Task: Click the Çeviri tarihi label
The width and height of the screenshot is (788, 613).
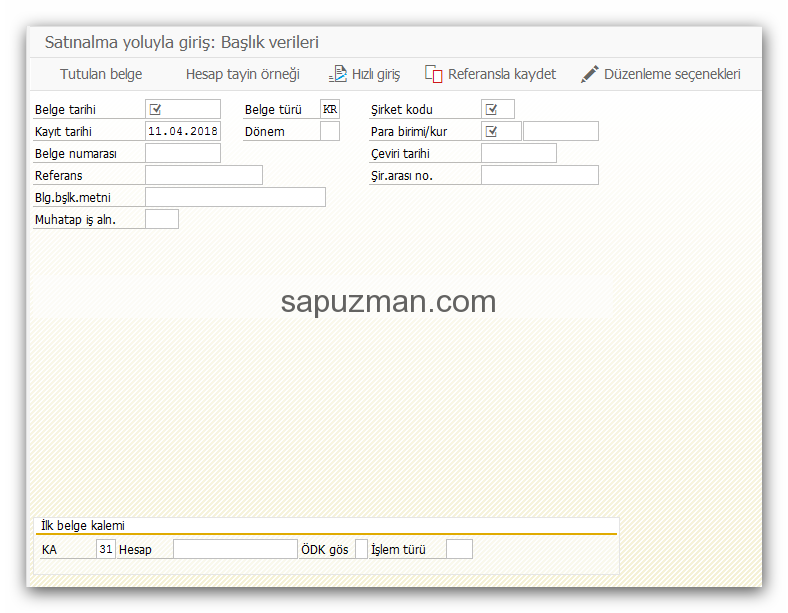Action: pyautogui.click(x=400, y=154)
